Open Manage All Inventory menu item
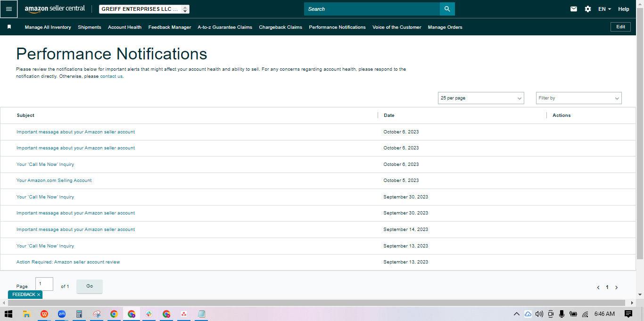 pyautogui.click(x=48, y=27)
